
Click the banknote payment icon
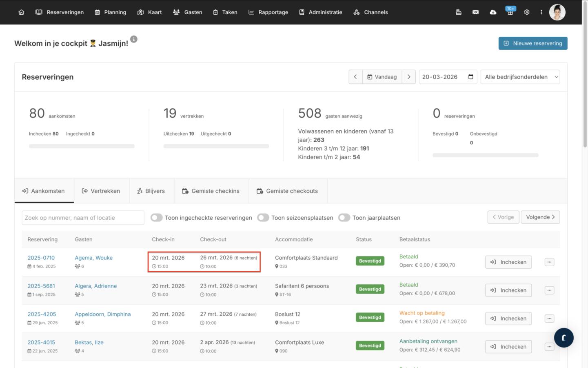point(475,12)
